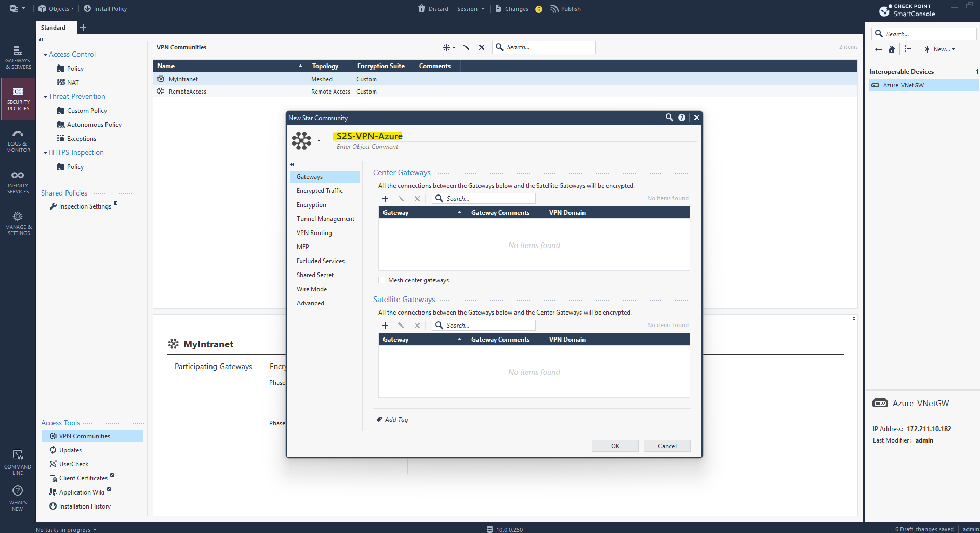Enable Mesh center gateways checkbox

tap(382, 280)
